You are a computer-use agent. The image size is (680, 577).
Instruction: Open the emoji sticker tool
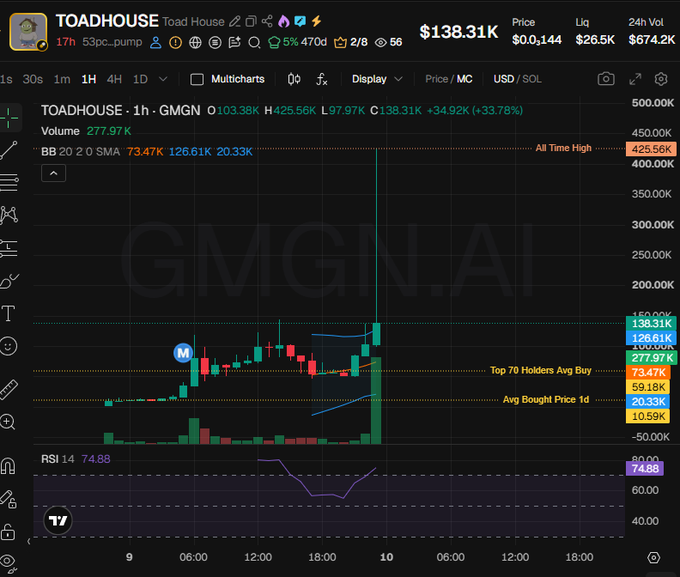(8, 346)
